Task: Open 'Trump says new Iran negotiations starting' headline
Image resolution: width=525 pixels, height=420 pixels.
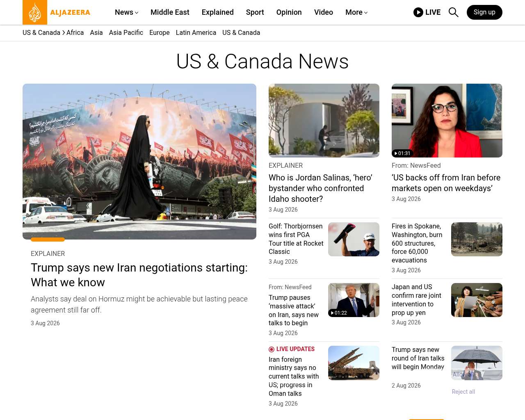Action: (x=139, y=275)
